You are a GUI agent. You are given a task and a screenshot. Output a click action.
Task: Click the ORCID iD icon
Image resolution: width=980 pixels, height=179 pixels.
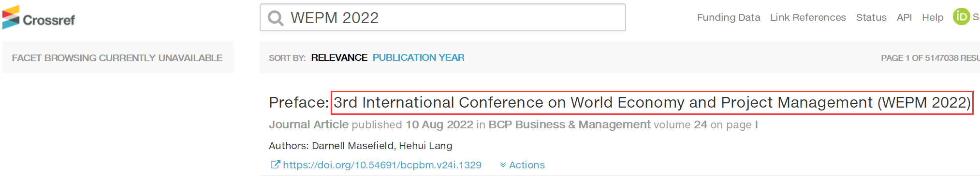pyautogui.click(x=961, y=16)
